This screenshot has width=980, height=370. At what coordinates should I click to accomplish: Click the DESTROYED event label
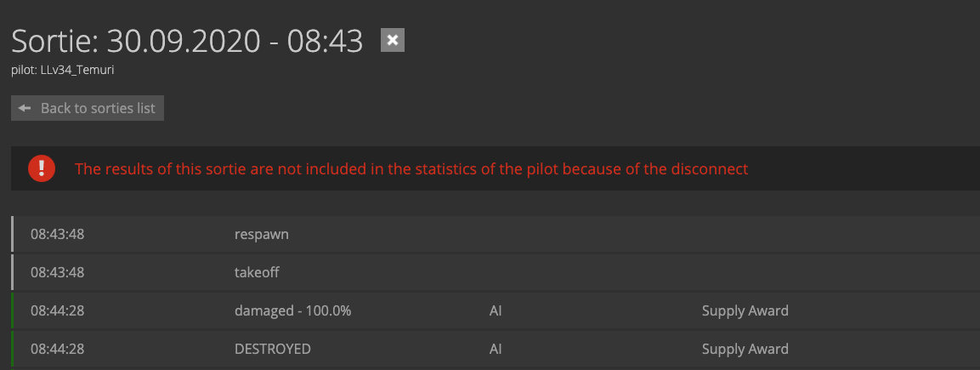tap(273, 349)
